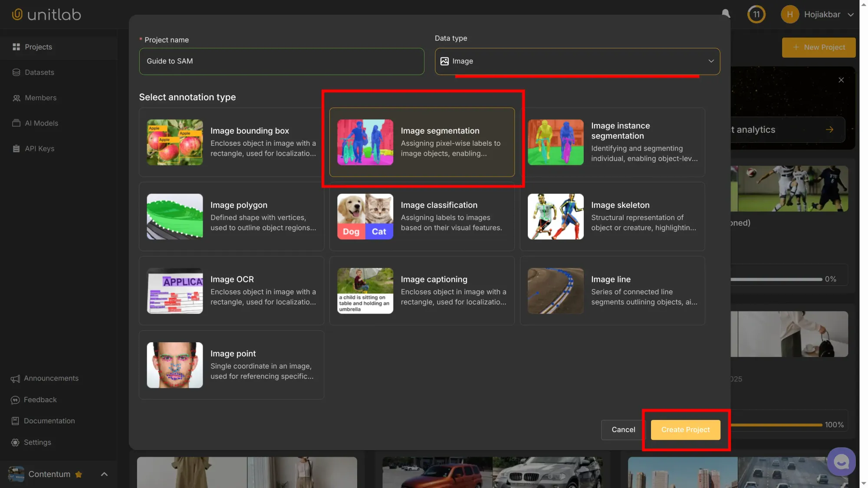Open Settings from the sidebar
Image resolution: width=868 pixels, height=488 pixels.
(x=15, y=442)
